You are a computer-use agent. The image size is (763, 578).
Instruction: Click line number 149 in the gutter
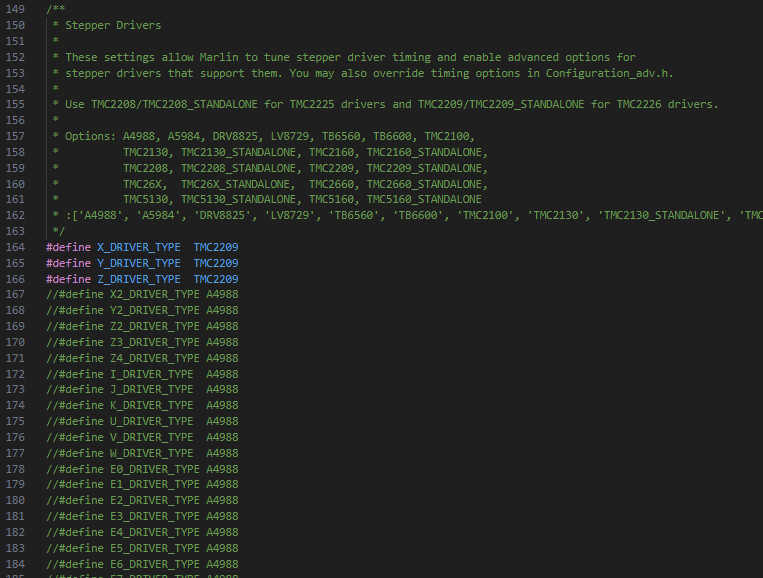(x=14, y=9)
